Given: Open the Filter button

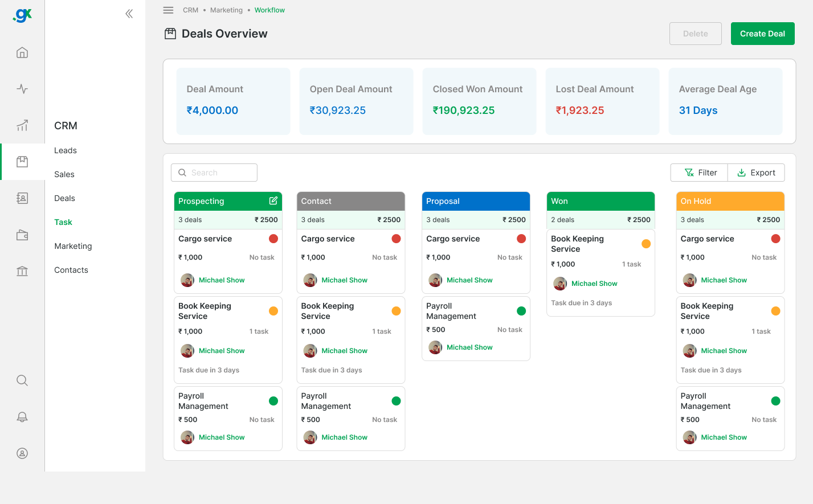Looking at the screenshot, I should 700,173.
